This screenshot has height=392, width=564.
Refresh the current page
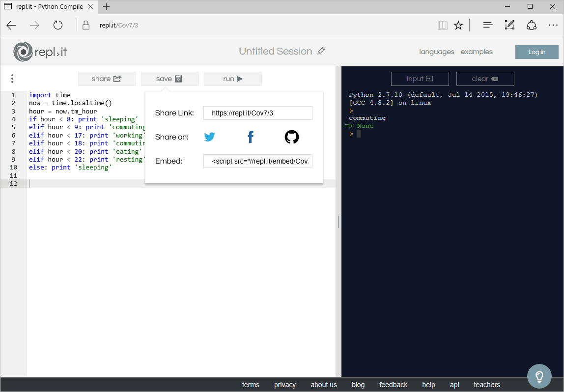point(57,25)
